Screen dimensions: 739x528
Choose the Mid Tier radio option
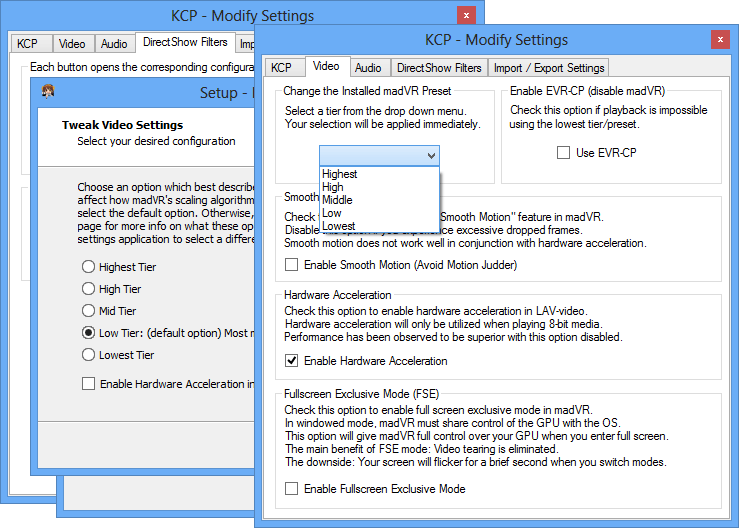pos(89,311)
